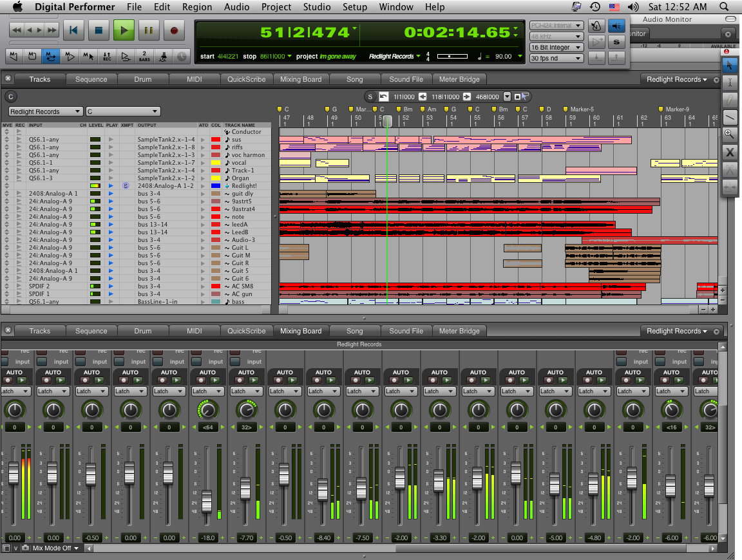Toggle play-enable for the AC gun track

coord(111,294)
